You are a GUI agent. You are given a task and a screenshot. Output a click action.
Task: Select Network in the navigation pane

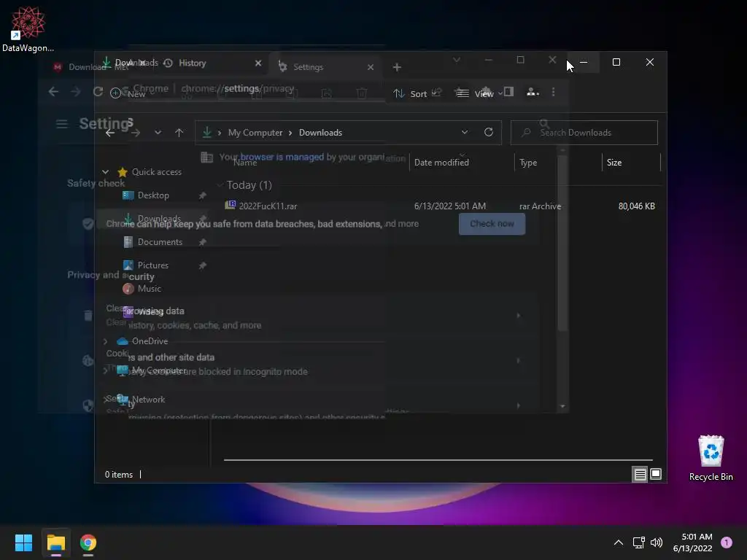149,400
